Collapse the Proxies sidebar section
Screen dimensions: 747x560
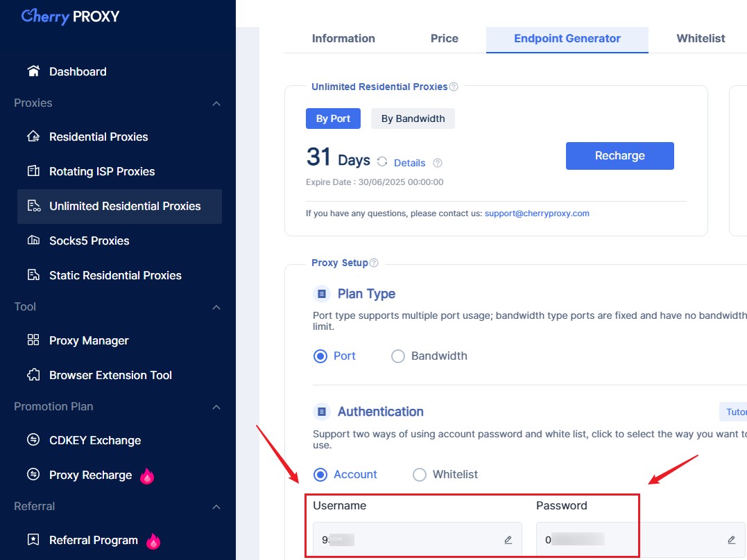(x=216, y=103)
